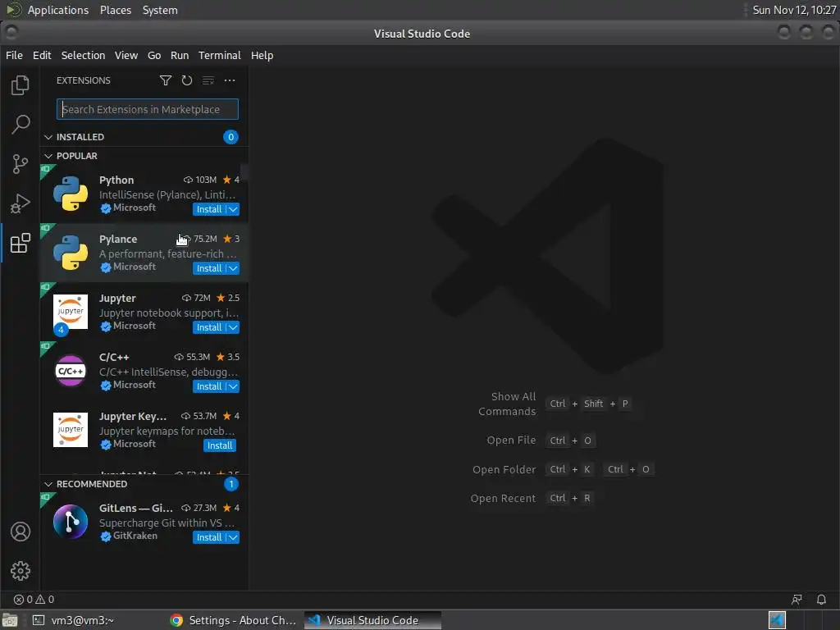
Task: Switch to vm3@vm3 terminal in taskbar
Action: point(73,620)
